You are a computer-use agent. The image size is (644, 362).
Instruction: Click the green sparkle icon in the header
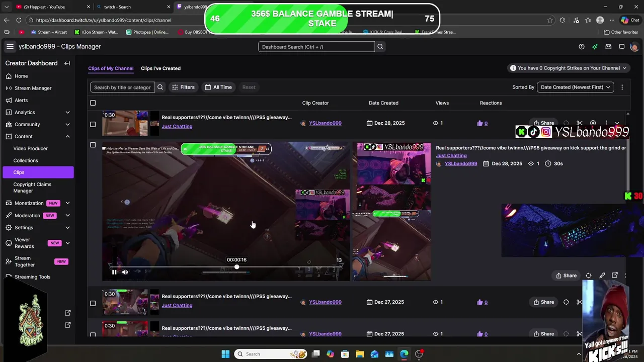pyautogui.click(x=595, y=47)
